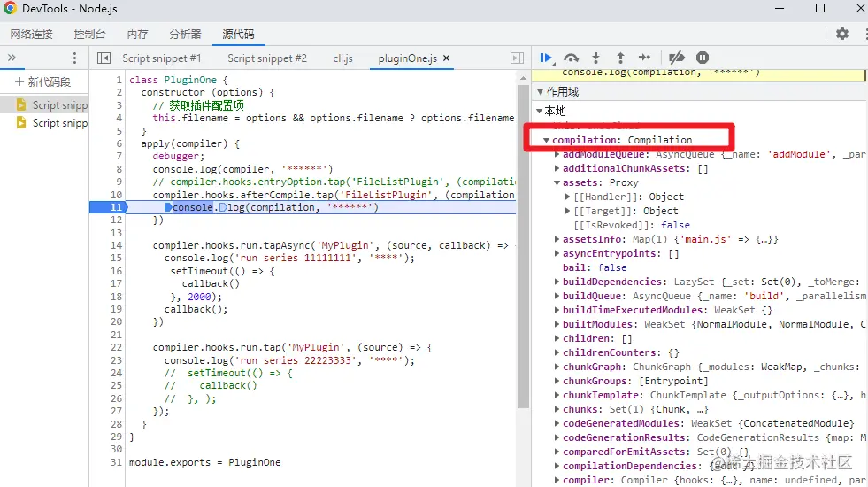This screenshot has width=868, height=487.
Task: Expand chunks Set property
Action: pos(557,409)
